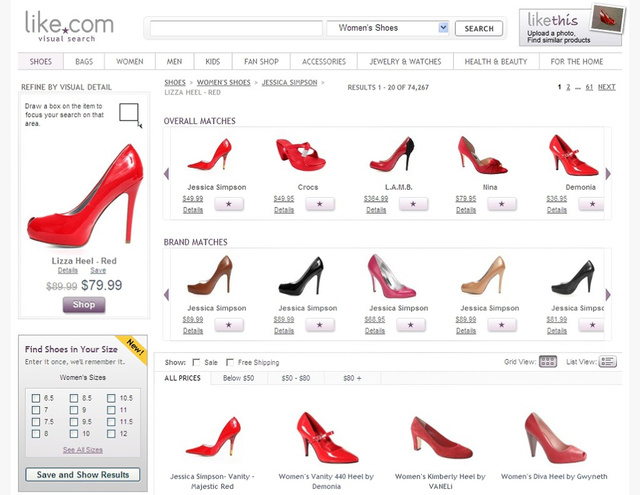Go to Next results page link
The height and width of the screenshot is (495, 640).
pos(608,87)
